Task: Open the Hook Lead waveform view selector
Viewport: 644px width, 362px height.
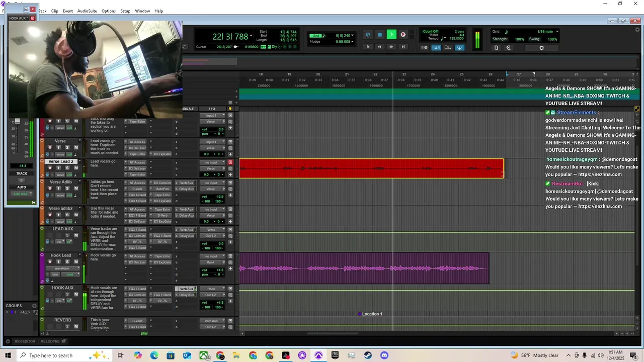Action: coord(62,268)
